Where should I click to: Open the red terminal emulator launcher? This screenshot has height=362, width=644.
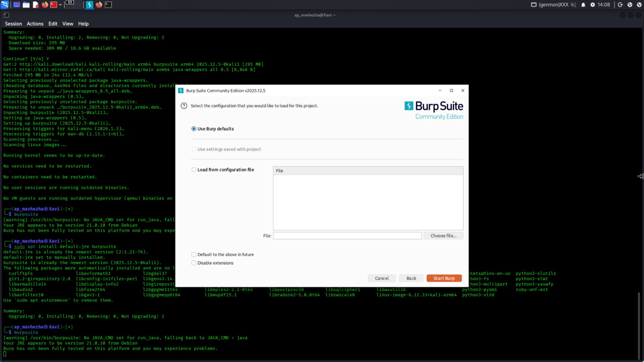[x=53, y=5]
